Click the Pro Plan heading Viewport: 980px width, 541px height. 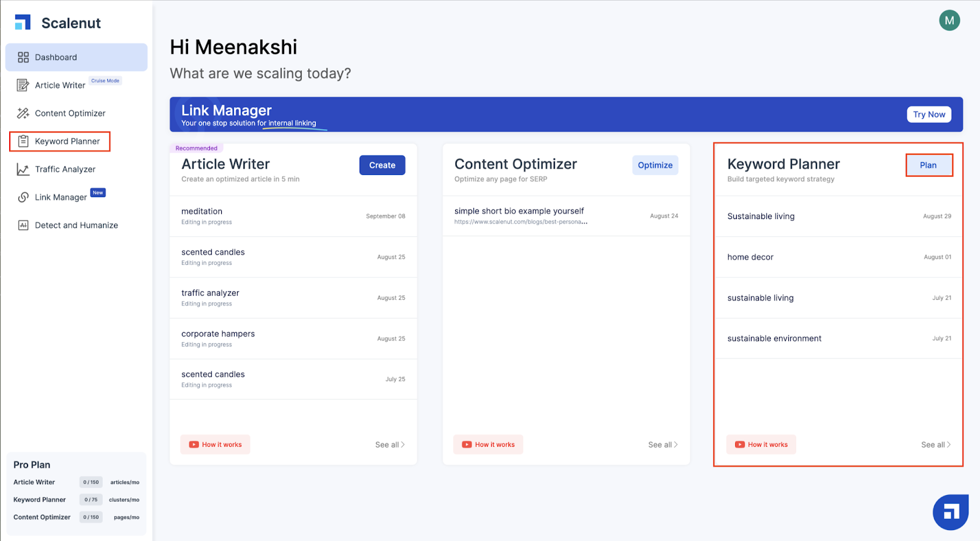coord(32,465)
